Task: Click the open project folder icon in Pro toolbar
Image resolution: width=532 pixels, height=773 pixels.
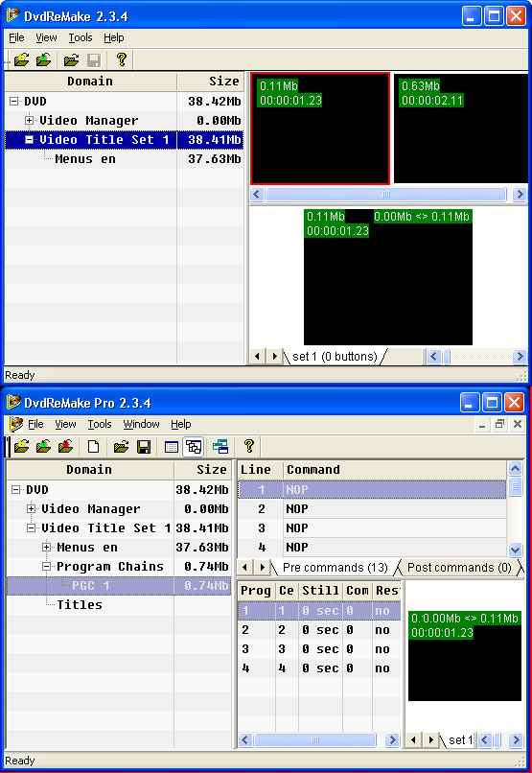Action: [121, 447]
